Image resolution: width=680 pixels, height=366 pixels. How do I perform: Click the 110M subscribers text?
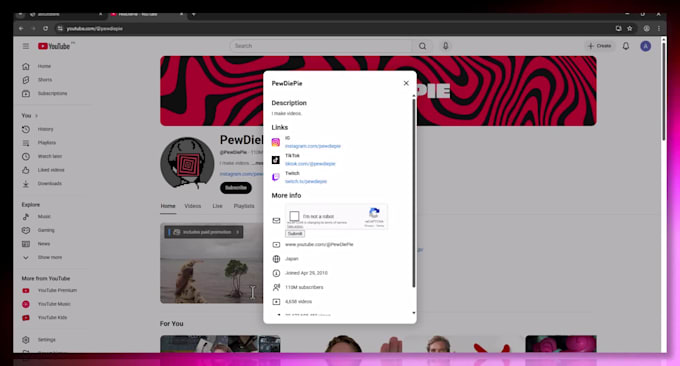click(304, 288)
